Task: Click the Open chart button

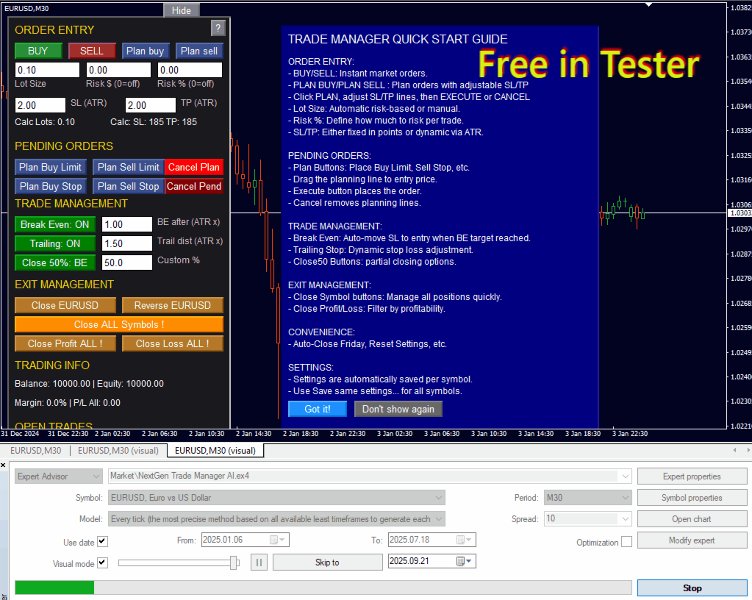Action: 692,518
